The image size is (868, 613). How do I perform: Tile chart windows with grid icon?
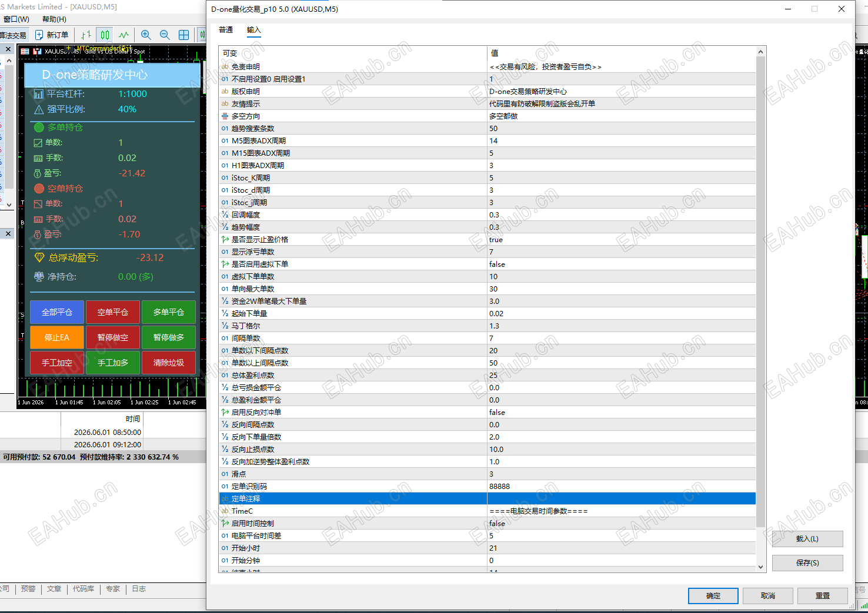(183, 35)
